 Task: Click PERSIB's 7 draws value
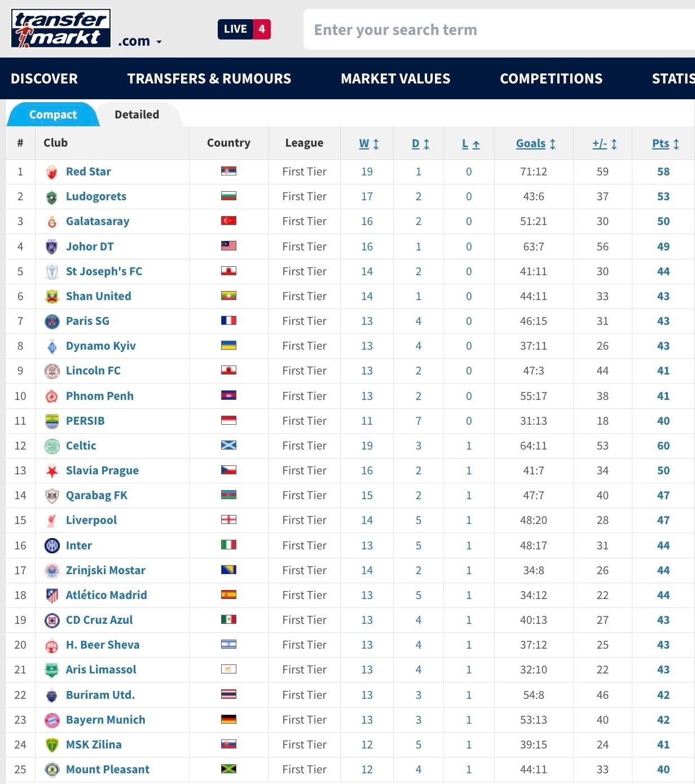click(419, 421)
